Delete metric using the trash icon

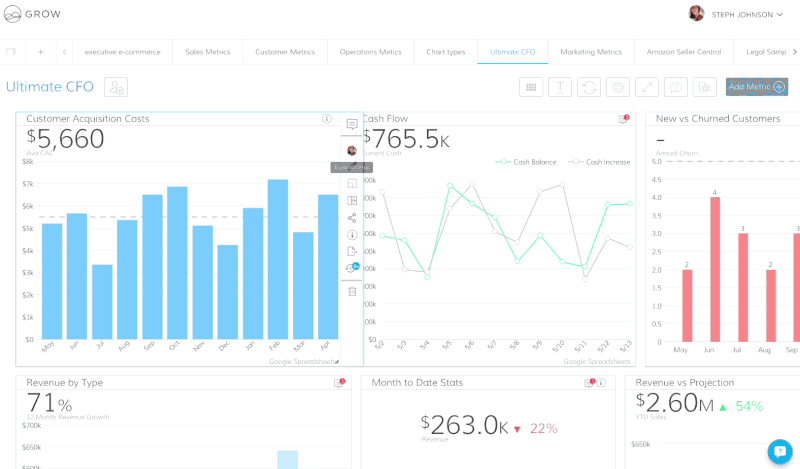point(352,291)
